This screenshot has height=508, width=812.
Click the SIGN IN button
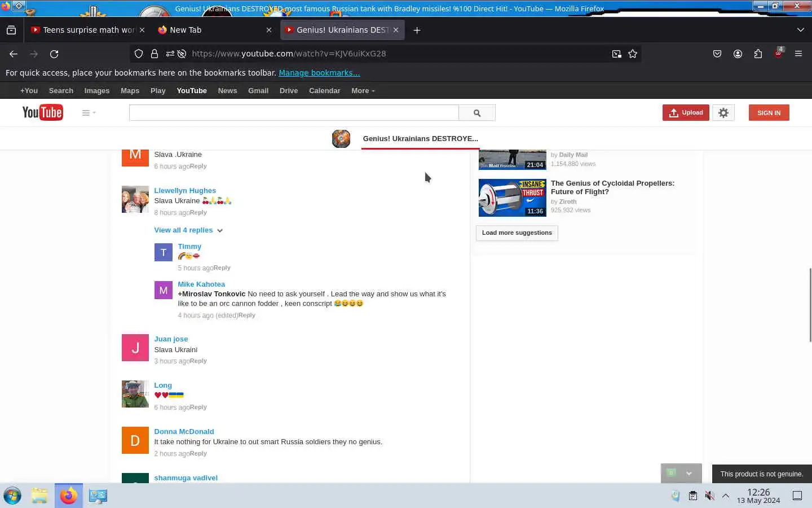pyautogui.click(x=769, y=112)
